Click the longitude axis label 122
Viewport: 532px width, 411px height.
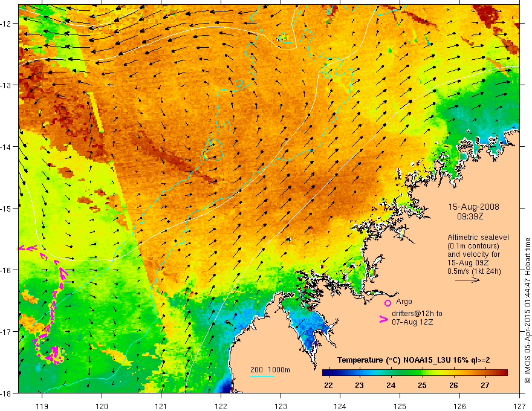tap(221, 406)
